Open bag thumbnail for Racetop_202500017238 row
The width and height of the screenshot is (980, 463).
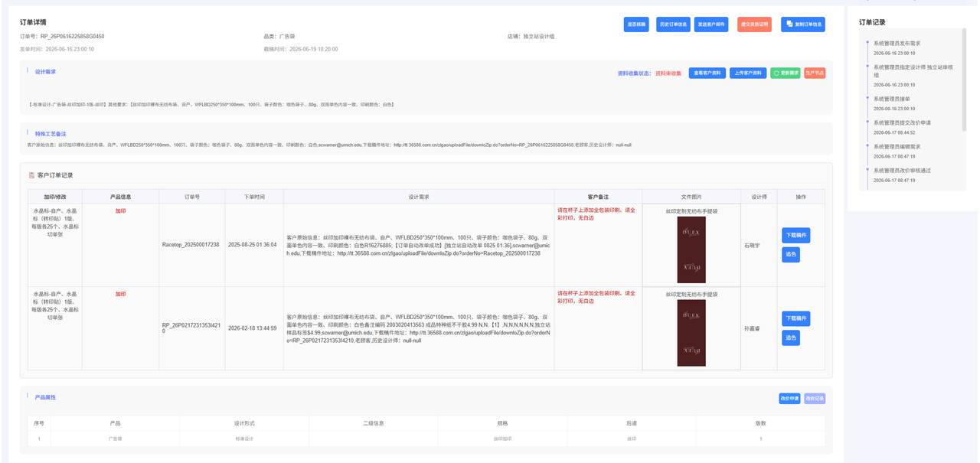point(691,249)
